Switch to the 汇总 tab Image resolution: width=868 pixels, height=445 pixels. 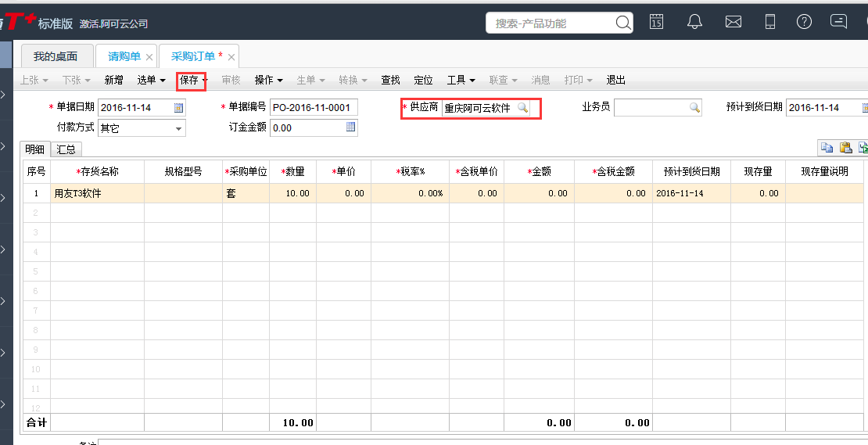[x=66, y=149]
